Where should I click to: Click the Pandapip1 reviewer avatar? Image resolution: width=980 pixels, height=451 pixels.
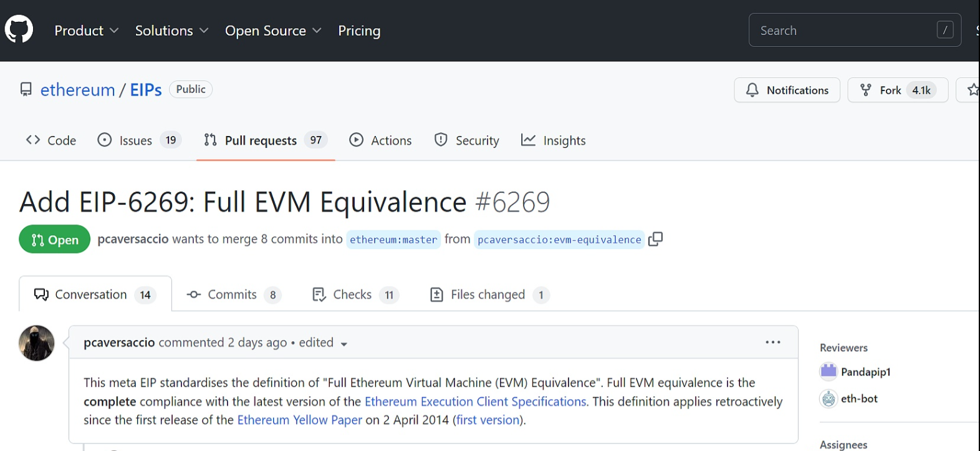tap(829, 372)
